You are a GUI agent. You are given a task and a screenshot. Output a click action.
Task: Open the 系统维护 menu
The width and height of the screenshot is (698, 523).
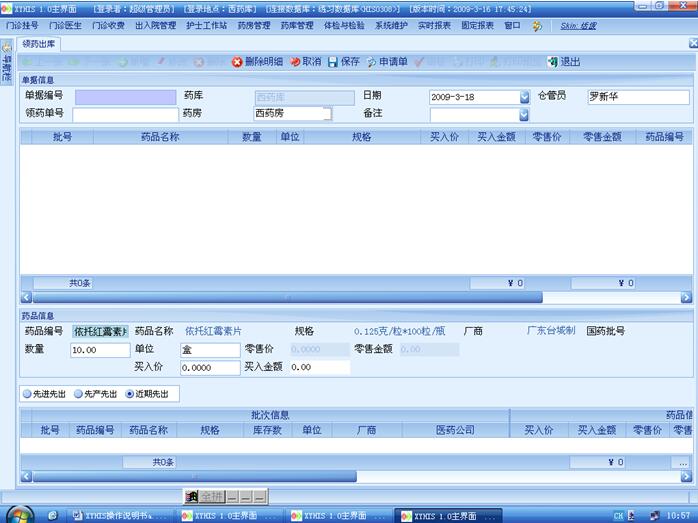point(391,25)
